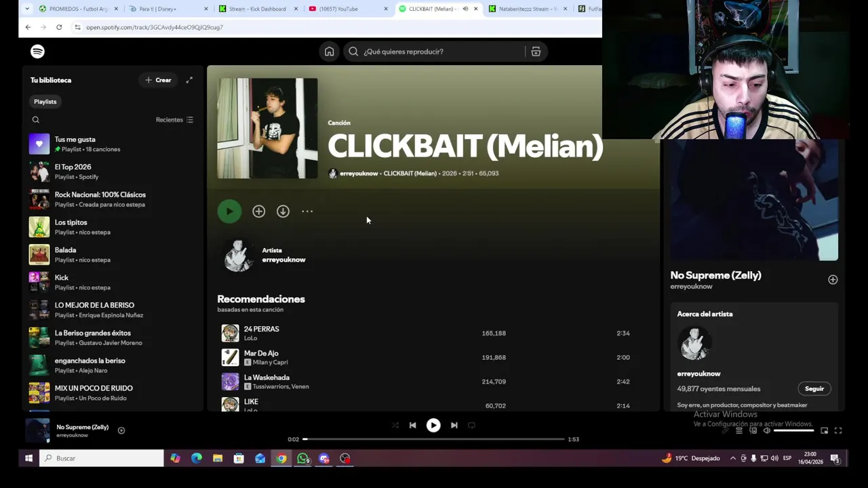Open the erreyouknow link under the title
868x488 pixels.
click(x=359, y=174)
